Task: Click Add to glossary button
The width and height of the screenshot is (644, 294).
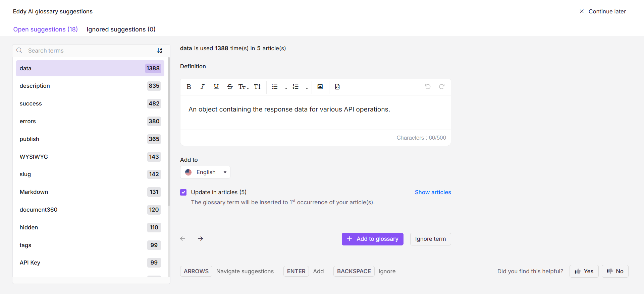Action: (x=373, y=239)
